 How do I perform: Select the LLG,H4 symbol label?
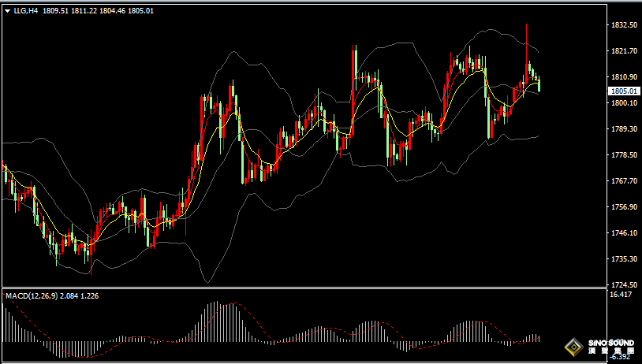[25, 12]
